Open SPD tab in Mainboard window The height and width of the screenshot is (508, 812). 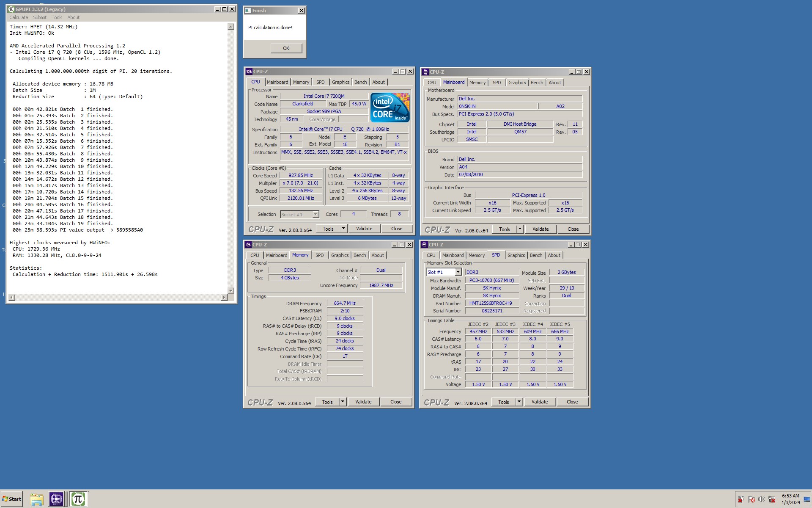point(497,83)
